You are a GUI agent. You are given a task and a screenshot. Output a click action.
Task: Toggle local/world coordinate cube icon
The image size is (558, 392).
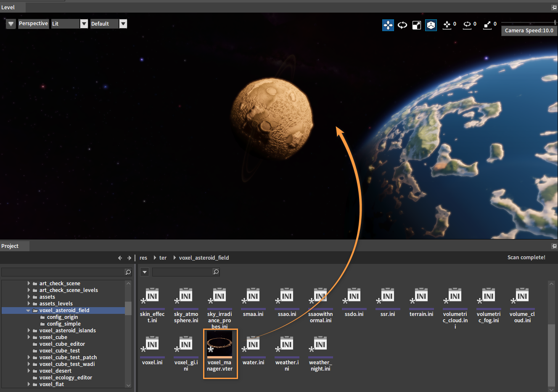pyautogui.click(x=431, y=25)
